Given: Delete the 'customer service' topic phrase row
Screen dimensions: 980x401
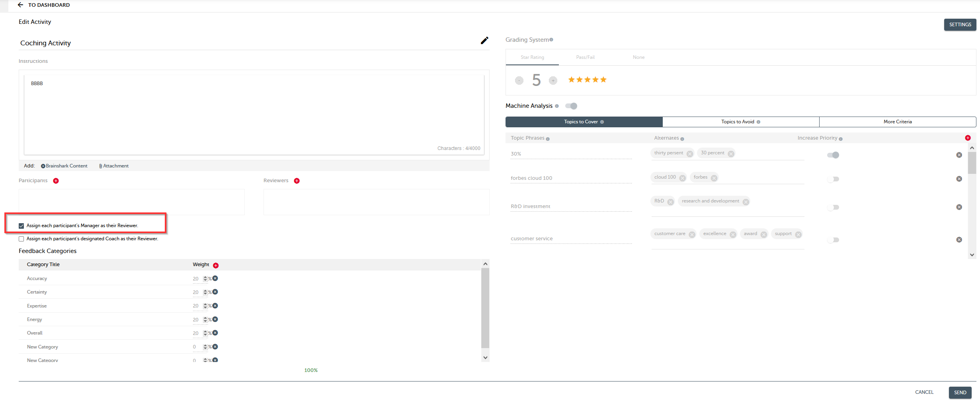Looking at the screenshot, I should (x=959, y=240).
